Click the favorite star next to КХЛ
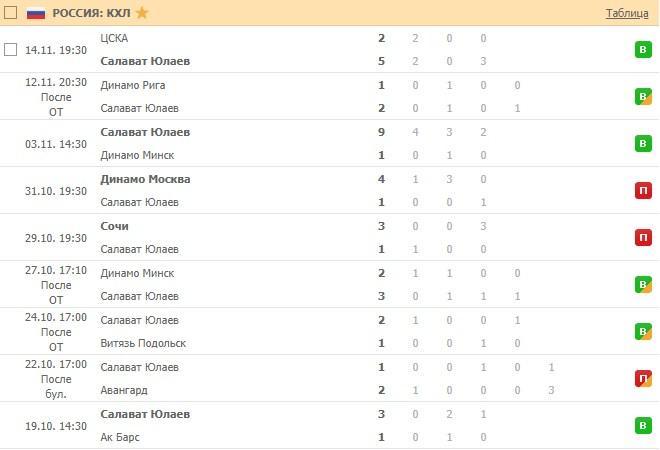This screenshot has width=660, height=450. point(142,13)
